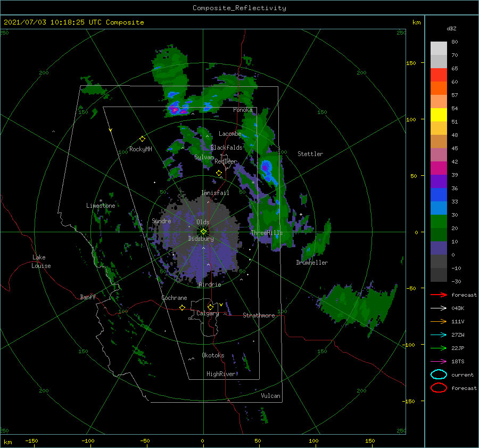
Task: Click the red 'forecast' ellipse legend symbol
Action: click(439, 388)
